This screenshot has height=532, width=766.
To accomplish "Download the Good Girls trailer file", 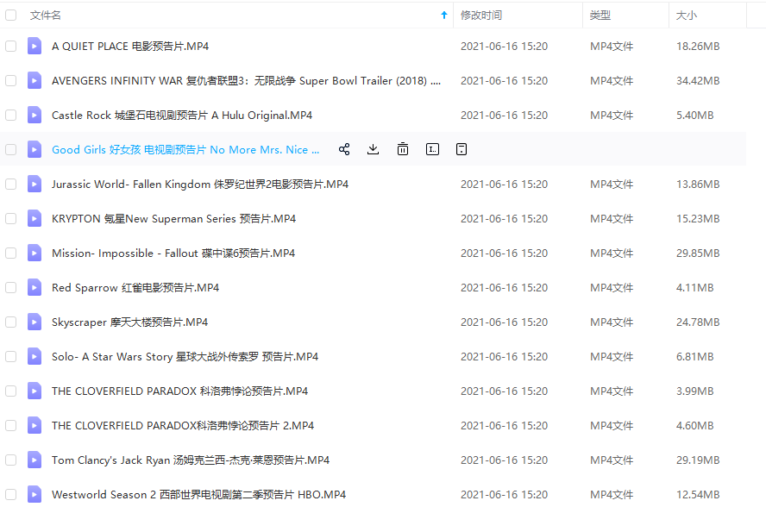I will (373, 149).
